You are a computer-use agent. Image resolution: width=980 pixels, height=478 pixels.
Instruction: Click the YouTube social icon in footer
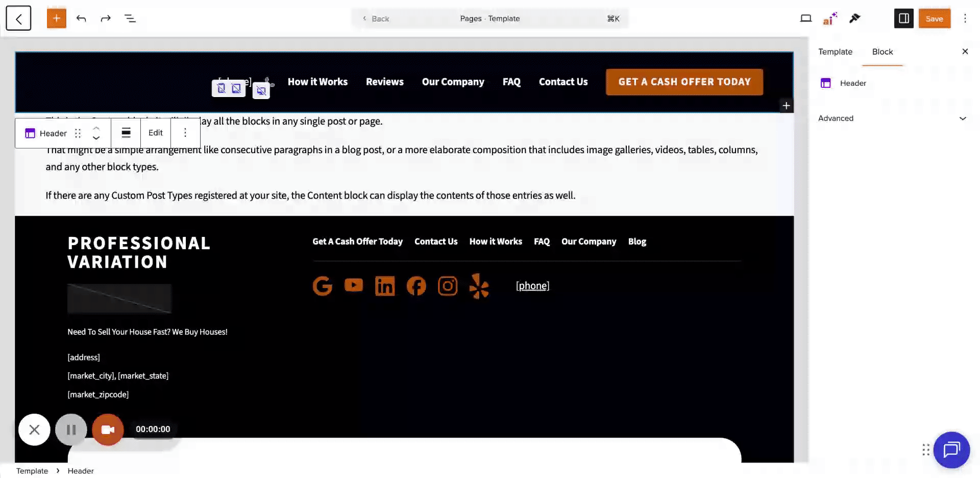(x=353, y=285)
